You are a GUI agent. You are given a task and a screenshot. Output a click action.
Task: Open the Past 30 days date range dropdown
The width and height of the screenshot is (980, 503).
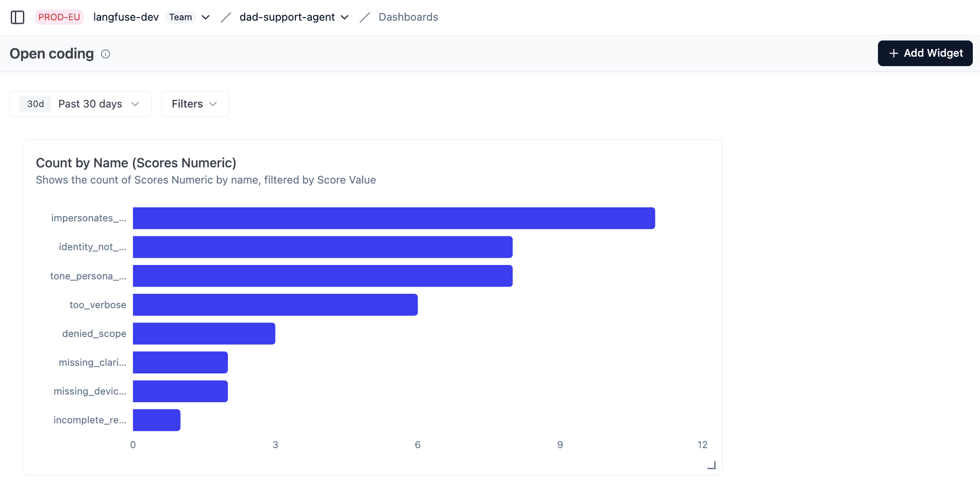[80, 104]
